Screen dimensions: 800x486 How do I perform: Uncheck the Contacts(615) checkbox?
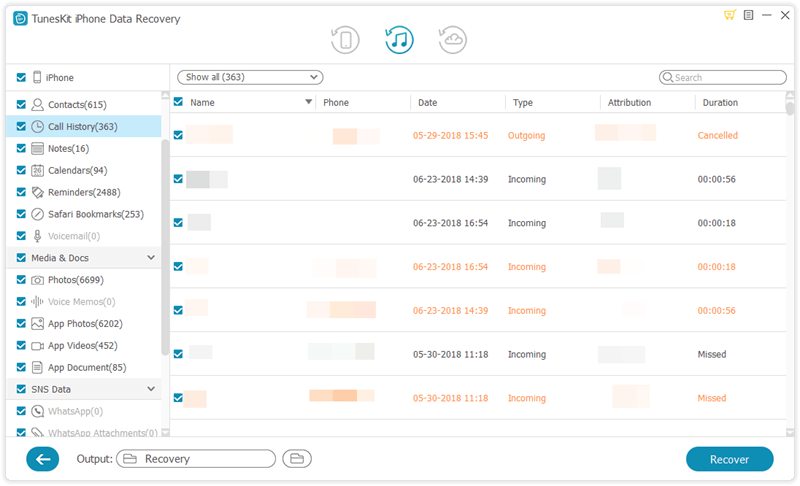pos(21,105)
